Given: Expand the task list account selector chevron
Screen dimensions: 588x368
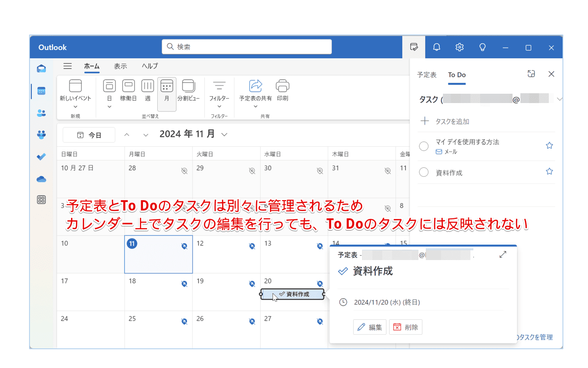Looking at the screenshot, I should (x=560, y=99).
